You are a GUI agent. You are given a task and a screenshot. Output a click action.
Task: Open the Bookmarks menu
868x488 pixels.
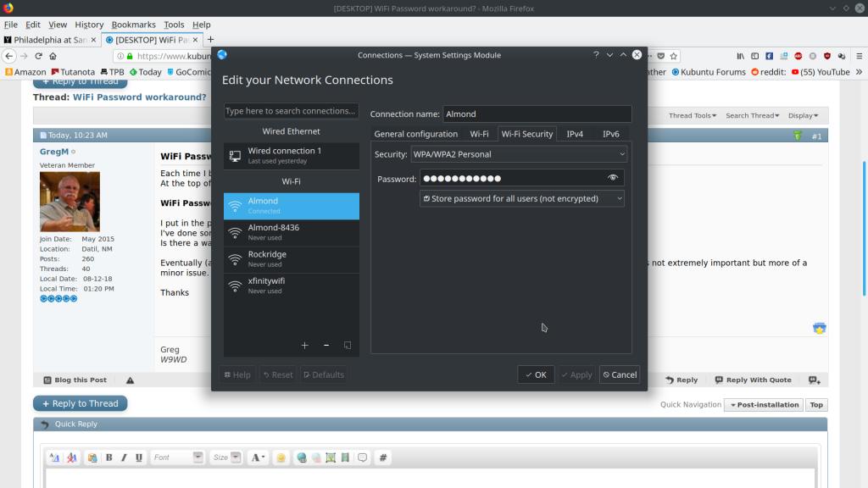click(134, 25)
